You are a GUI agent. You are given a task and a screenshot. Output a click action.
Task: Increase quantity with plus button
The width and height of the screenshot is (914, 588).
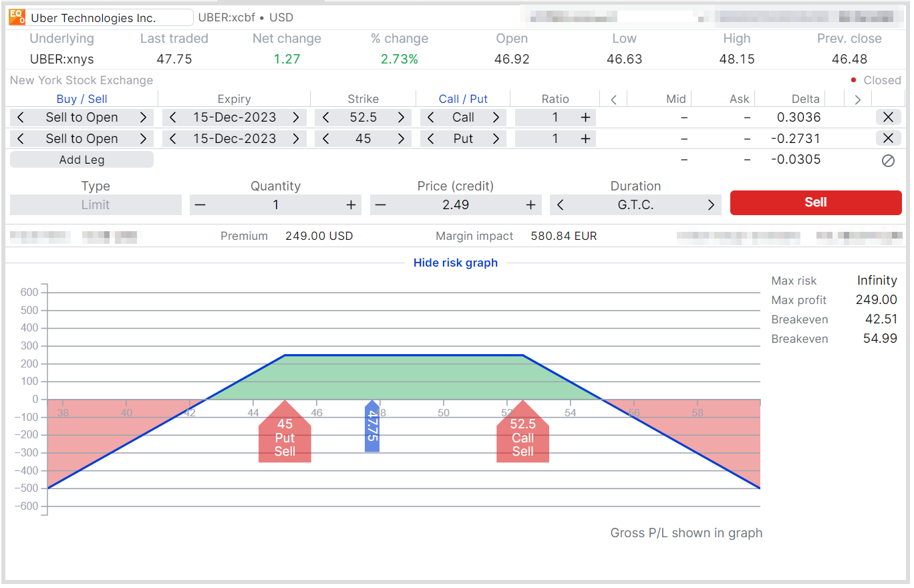coord(351,205)
